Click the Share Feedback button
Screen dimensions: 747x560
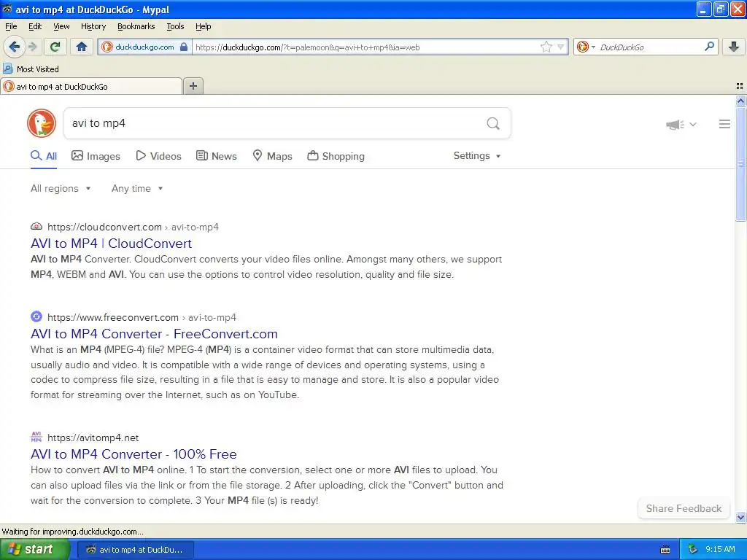(684, 508)
